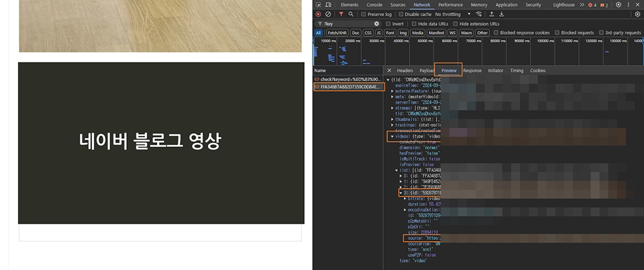
Task: Open Network panel settings gear
Action: (638, 14)
